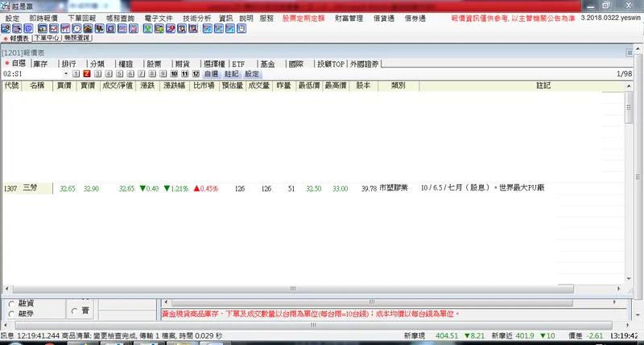Select watchlist group button 1
This screenshot has height=345, width=644.
76,74
